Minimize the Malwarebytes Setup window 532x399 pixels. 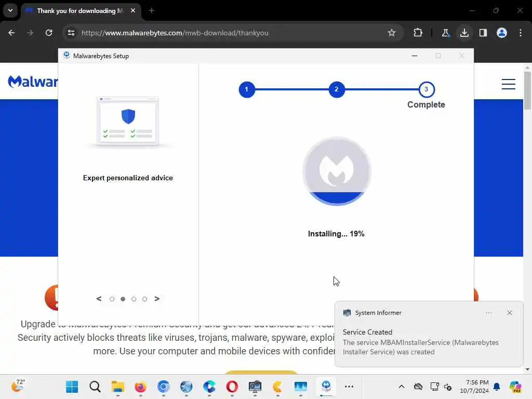pyautogui.click(x=414, y=56)
